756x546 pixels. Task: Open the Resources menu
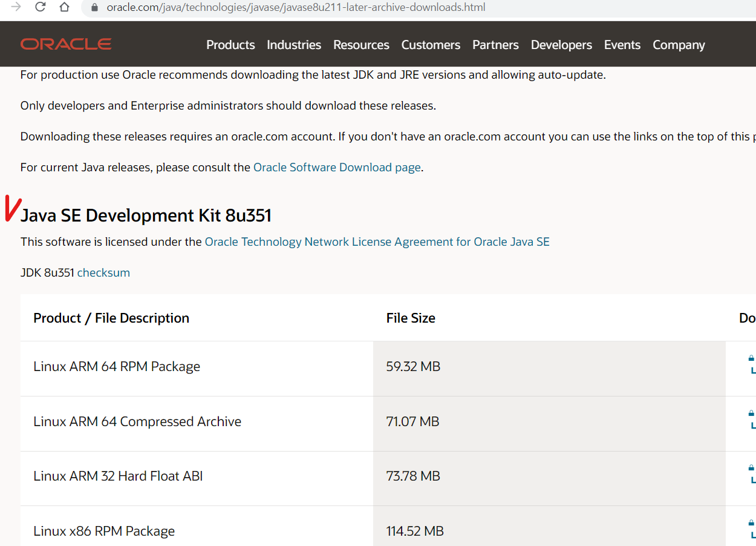click(x=361, y=45)
